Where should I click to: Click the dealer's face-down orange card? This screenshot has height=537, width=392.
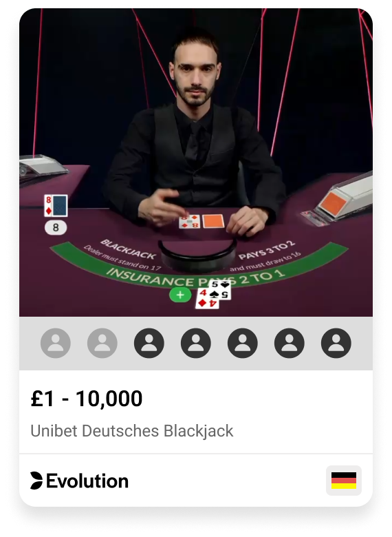point(213,221)
